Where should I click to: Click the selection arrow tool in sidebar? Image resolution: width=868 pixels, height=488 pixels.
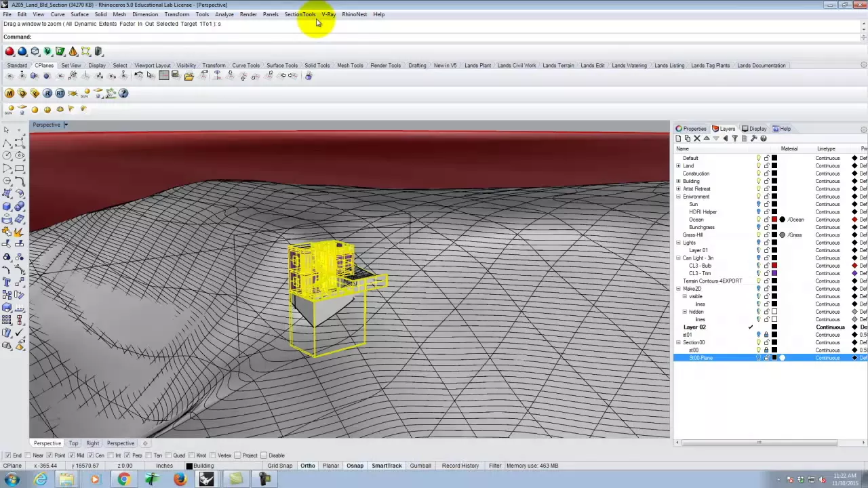7,129
